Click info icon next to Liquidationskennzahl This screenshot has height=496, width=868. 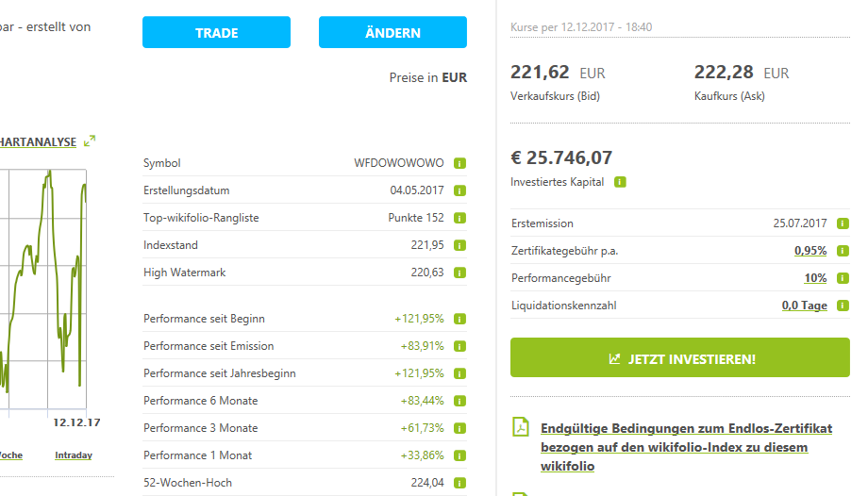(x=843, y=306)
